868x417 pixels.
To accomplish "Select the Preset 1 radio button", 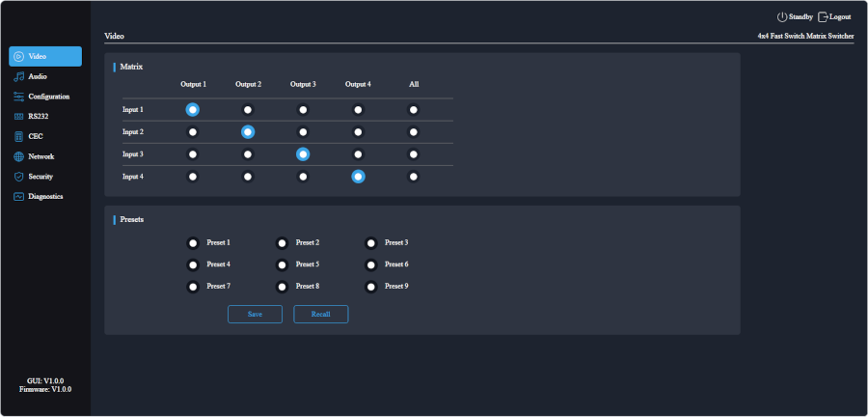I will point(193,243).
